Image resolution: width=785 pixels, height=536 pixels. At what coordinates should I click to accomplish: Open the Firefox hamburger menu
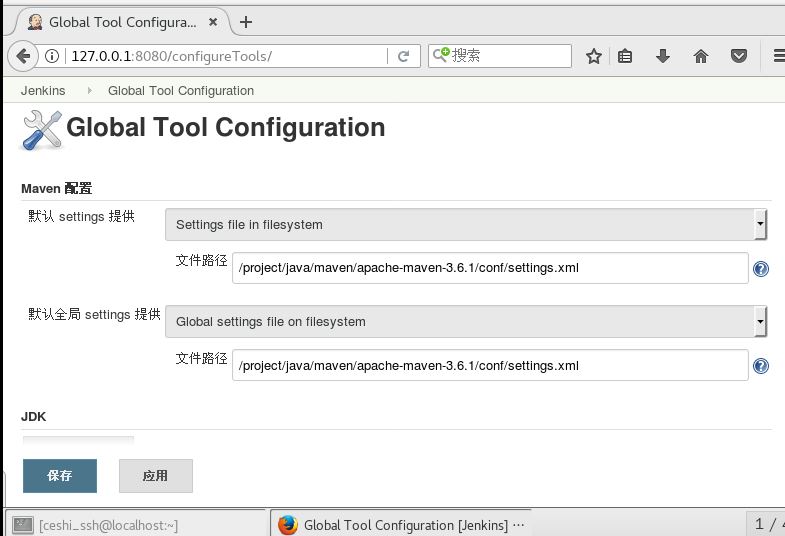775,56
